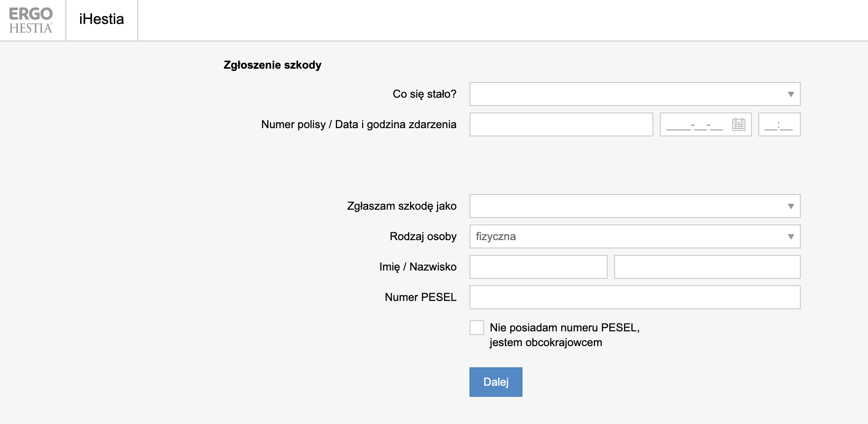Click the Nazwisko surname field

coord(707,266)
